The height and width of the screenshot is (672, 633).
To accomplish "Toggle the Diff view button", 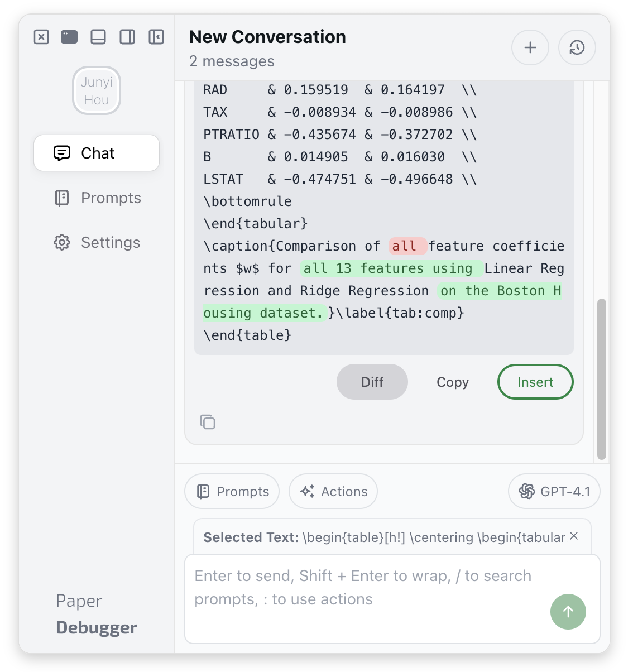I will (372, 382).
